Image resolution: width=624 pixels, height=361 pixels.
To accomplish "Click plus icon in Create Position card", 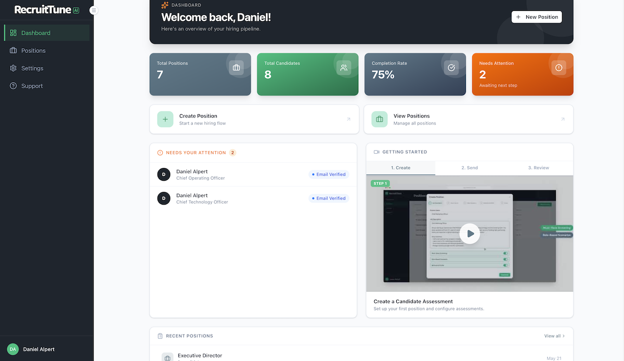I will tap(165, 119).
